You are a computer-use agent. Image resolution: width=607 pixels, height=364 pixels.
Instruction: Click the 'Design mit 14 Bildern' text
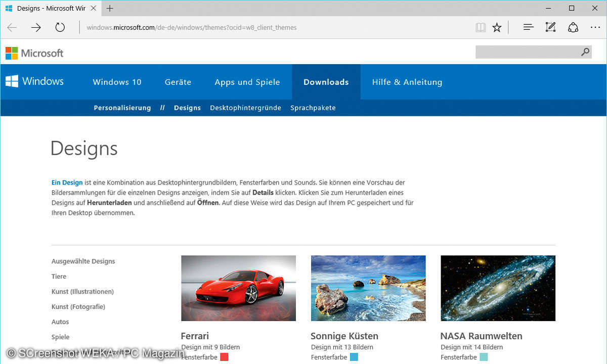pyautogui.click(x=472, y=347)
